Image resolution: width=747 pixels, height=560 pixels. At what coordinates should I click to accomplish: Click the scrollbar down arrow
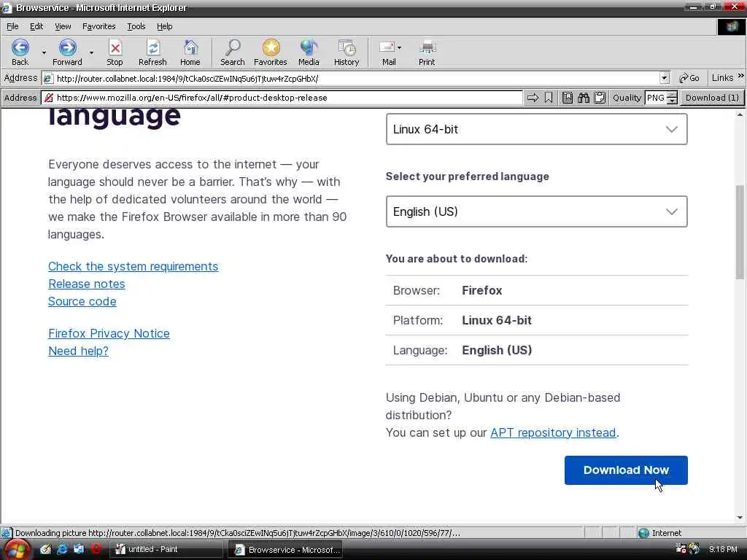tap(740, 517)
